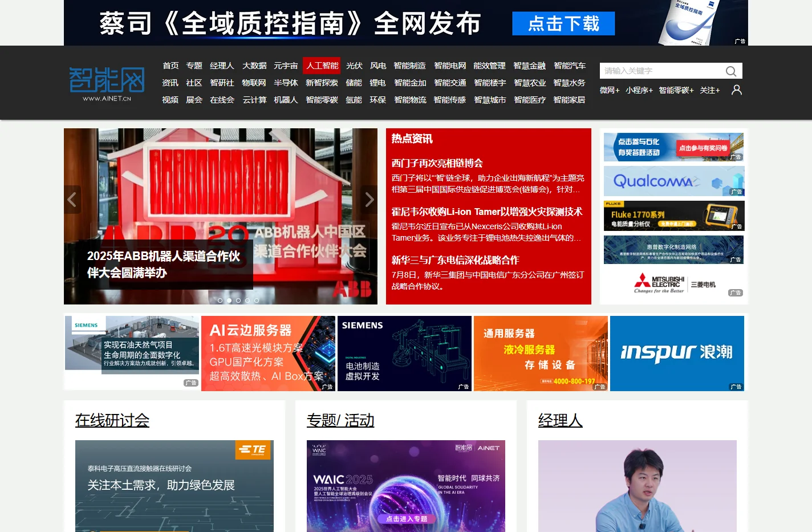Click the 点击下载 banner button

tap(563, 23)
